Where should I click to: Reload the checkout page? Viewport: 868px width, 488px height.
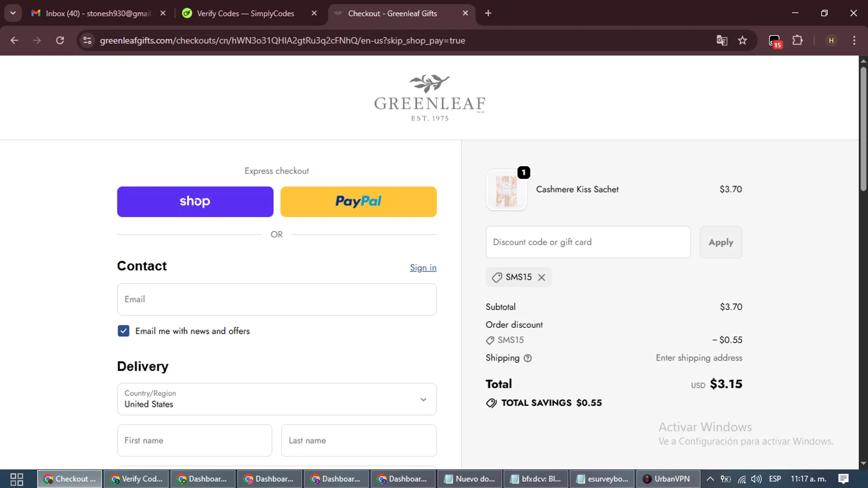(x=60, y=41)
